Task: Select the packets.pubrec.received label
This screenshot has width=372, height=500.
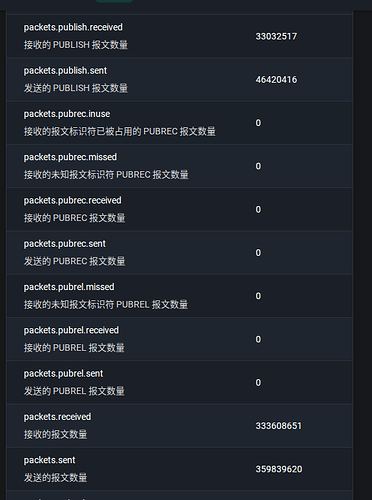Action: [72, 201]
